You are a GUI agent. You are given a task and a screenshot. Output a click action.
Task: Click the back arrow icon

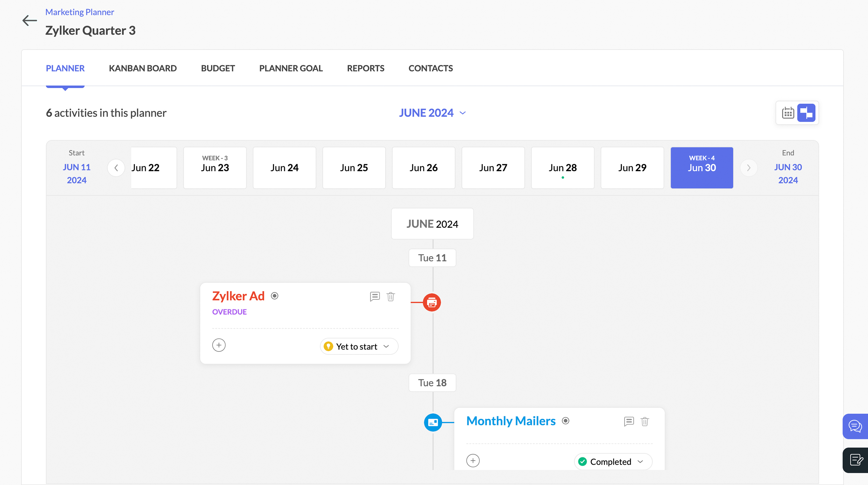(29, 21)
